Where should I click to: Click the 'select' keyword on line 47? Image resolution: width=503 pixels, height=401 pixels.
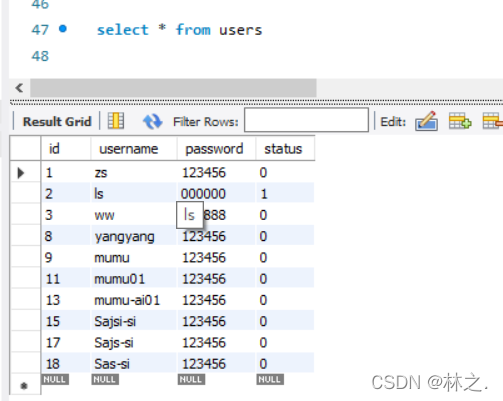[x=122, y=30]
